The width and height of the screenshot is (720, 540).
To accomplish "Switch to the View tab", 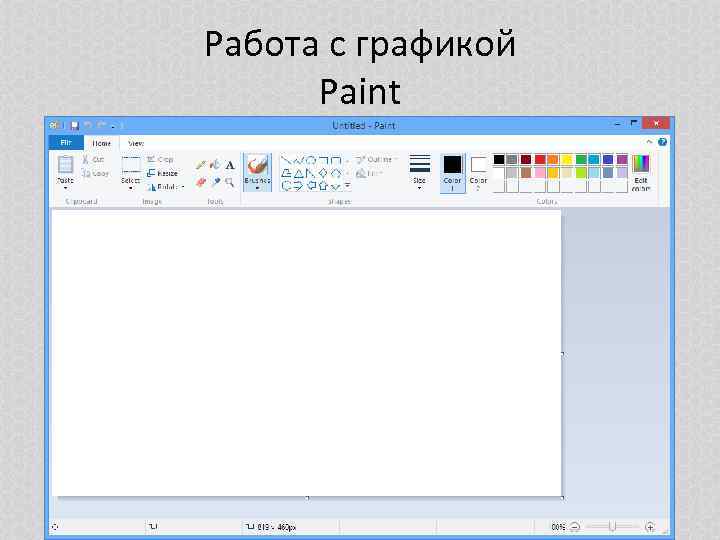I will point(136,143).
